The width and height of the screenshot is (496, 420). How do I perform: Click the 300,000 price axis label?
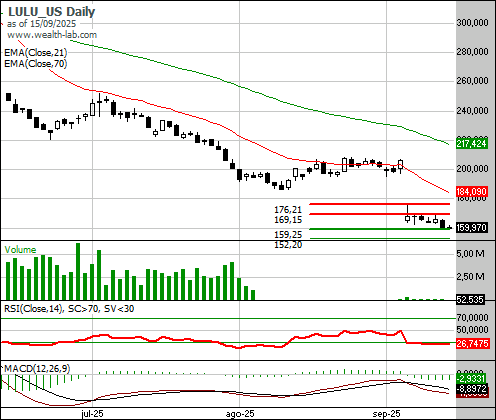pos(472,23)
